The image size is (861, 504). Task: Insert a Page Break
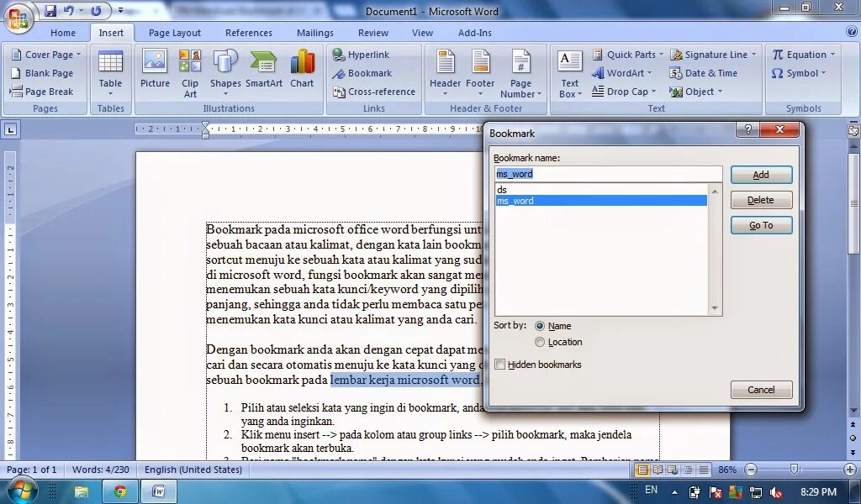42,92
